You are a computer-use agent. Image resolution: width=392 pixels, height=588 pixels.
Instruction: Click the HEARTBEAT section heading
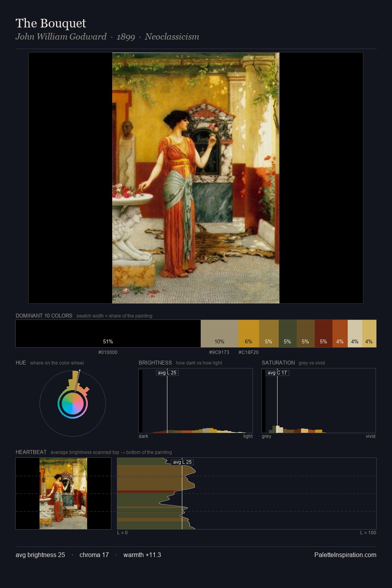pos(31,452)
